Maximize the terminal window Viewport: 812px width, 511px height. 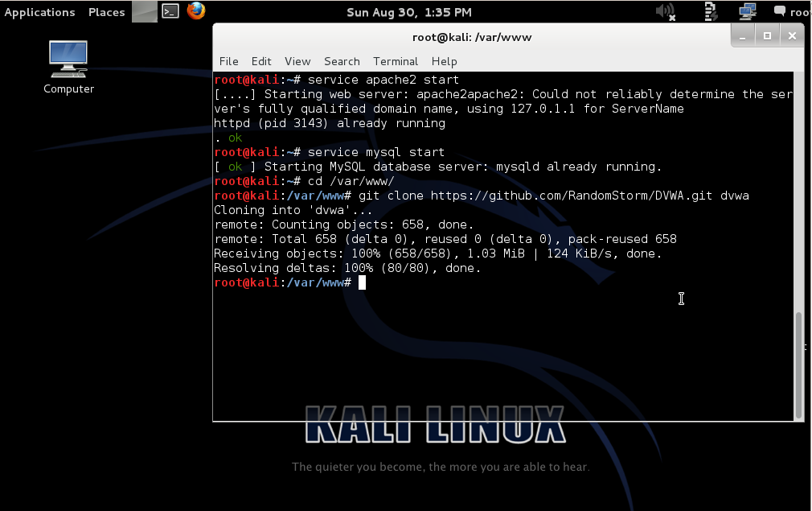click(767, 36)
